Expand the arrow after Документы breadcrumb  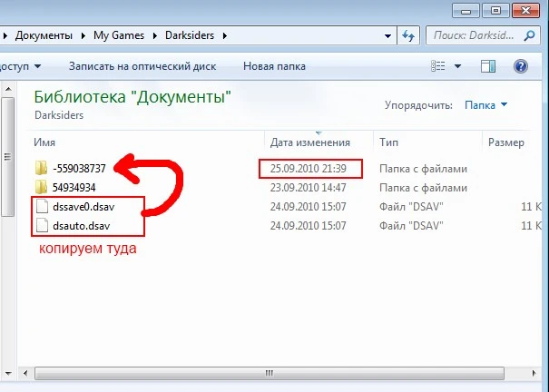(83, 35)
